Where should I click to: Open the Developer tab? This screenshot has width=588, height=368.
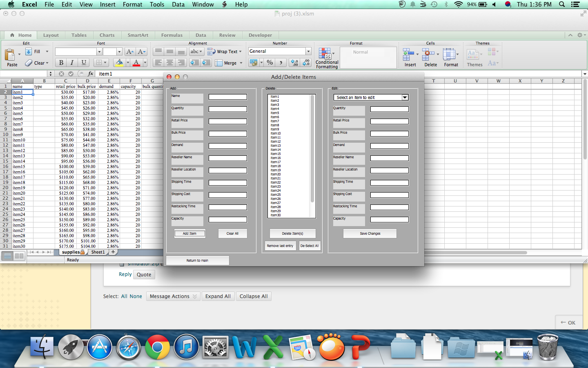click(260, 35)
